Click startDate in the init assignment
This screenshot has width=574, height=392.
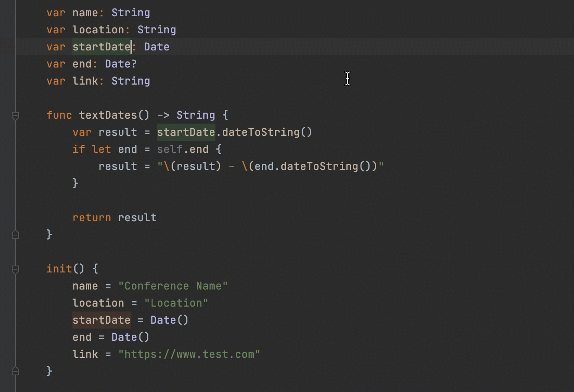tap(101, 320)
